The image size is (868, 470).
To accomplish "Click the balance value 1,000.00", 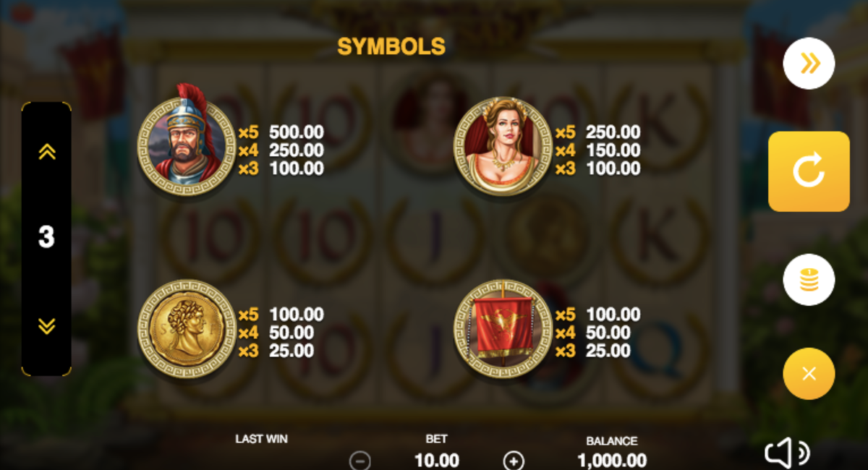I will pos(612,460).
